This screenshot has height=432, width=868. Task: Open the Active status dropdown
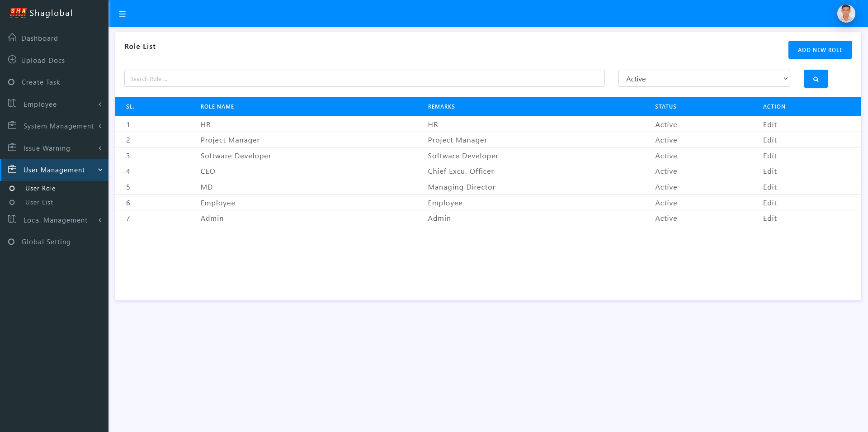[x=704, y=79]
